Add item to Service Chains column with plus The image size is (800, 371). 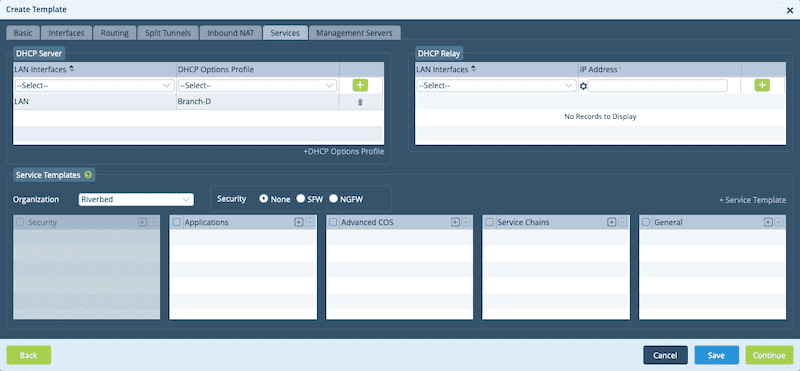pyautogui.click(x=611, y=222)
